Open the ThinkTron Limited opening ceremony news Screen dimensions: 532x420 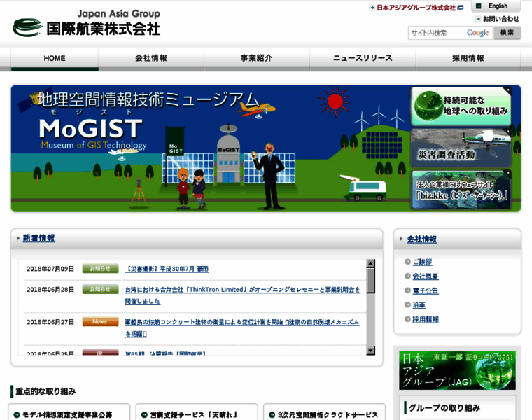coord(243,295)
